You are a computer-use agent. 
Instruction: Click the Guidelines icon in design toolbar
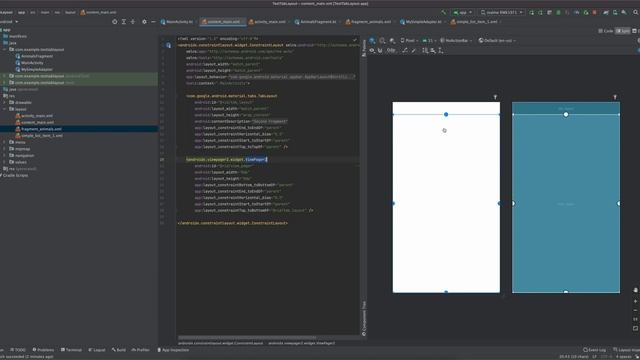(441, 50)
